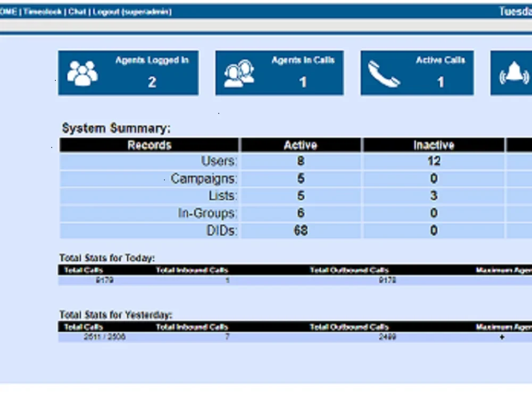The height and width of the screenshot is (399, 532).
Task: Click yesterday's total calls value
Action: point(104,337)
